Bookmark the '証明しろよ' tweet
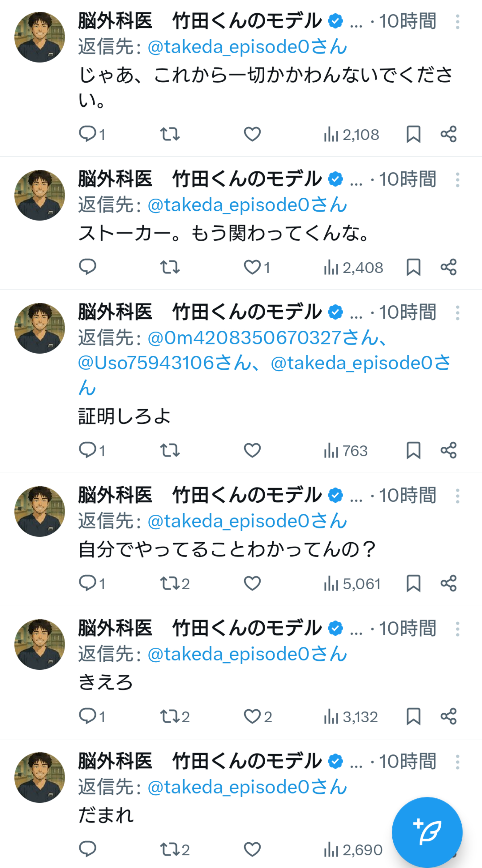This screenshot has height=868, width=482. pyautogui.click(x=413, y=450)
